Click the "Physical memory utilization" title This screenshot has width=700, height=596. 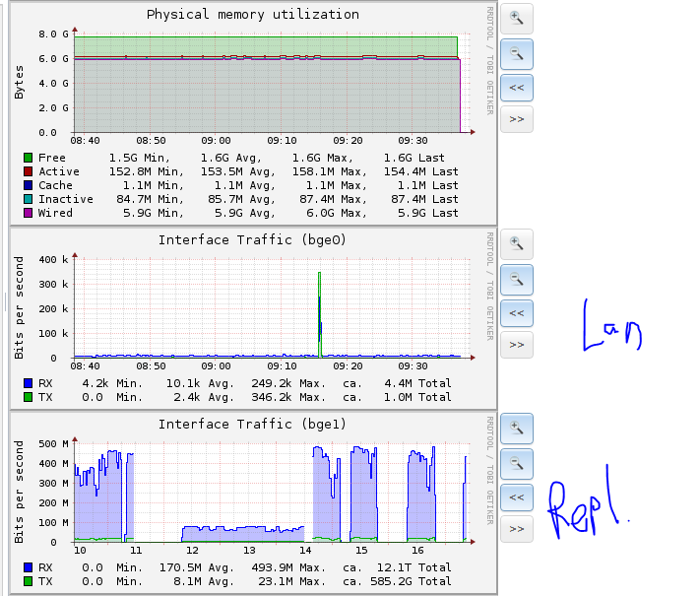pyautogui.click(x=253, y=15)
